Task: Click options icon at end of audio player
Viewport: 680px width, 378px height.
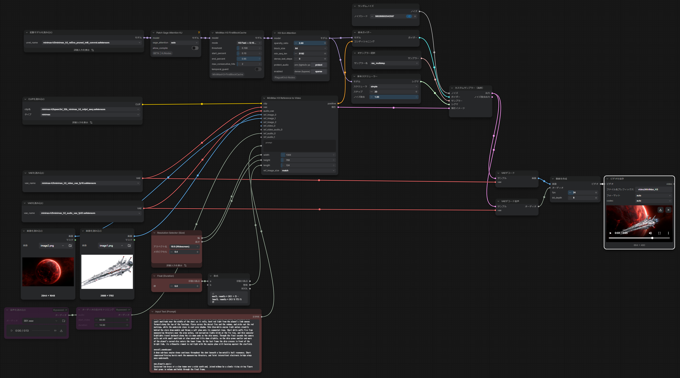Action: [61, 331]
